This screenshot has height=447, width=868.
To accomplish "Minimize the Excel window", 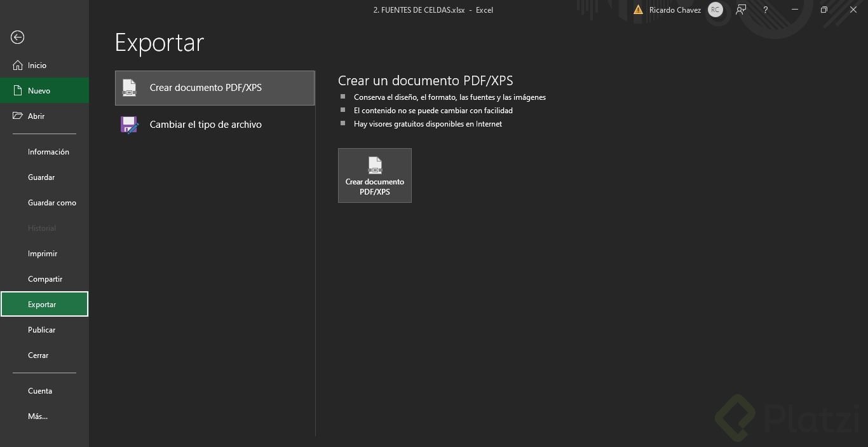I will [795, 10].
